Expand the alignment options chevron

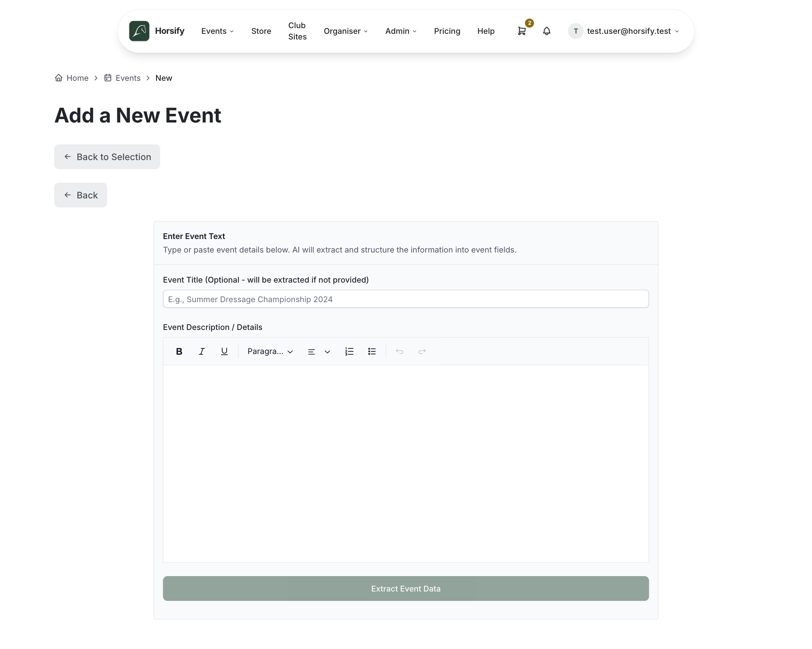click(327, 352)
